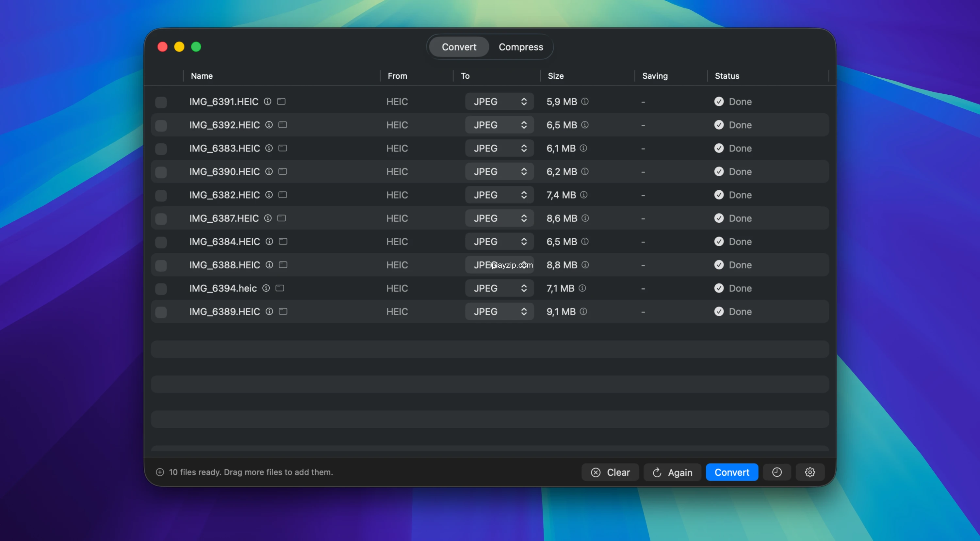Screen dimensions: 980x541
Task: Tick checkbox for IMG_6390.HEIC row
Action: point(161,172)
